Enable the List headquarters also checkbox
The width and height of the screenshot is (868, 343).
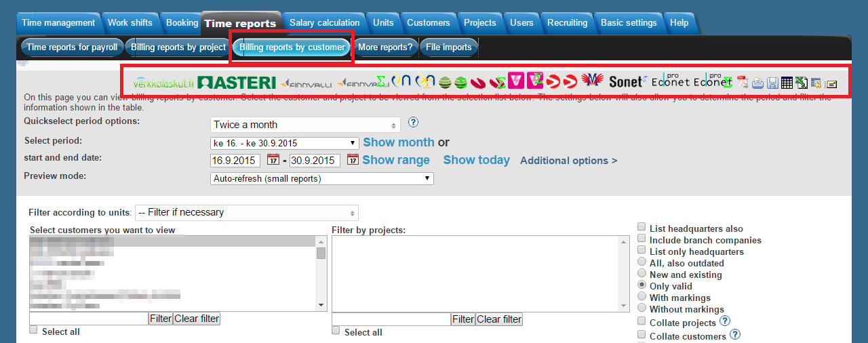(x=642, y=228)
